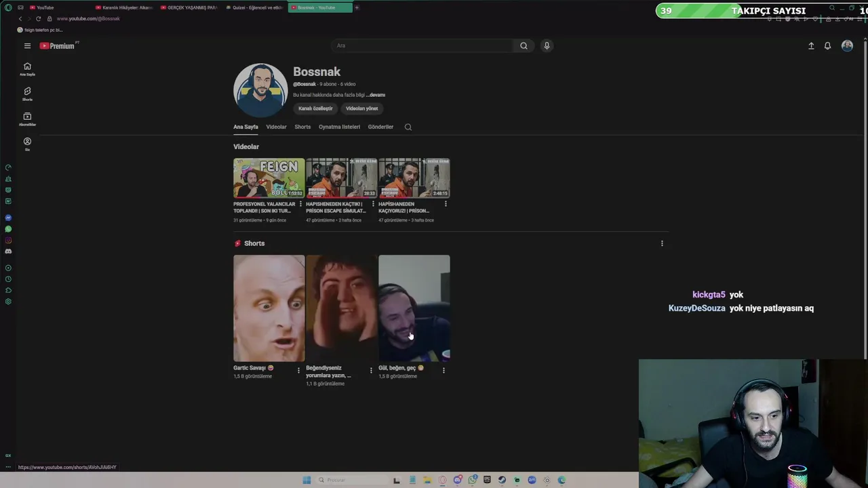Open the FEIGN video thumbnail
The width and height of the screenshot is (868, 488).
[x=269, y=178]
